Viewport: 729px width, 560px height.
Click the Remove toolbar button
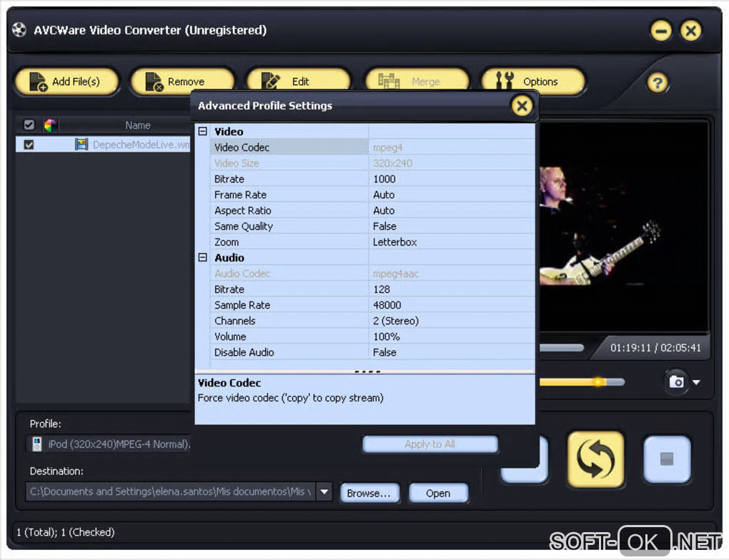click(x=182, y=82)
